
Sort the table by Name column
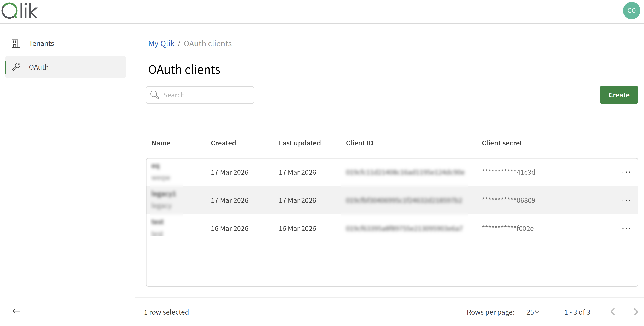[x=161, y=143]
